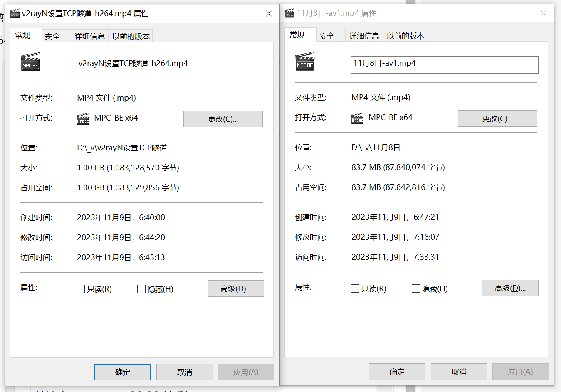Toggle 只读 checkbox for 11月8日-av1.mp4

tap(355, 288)
